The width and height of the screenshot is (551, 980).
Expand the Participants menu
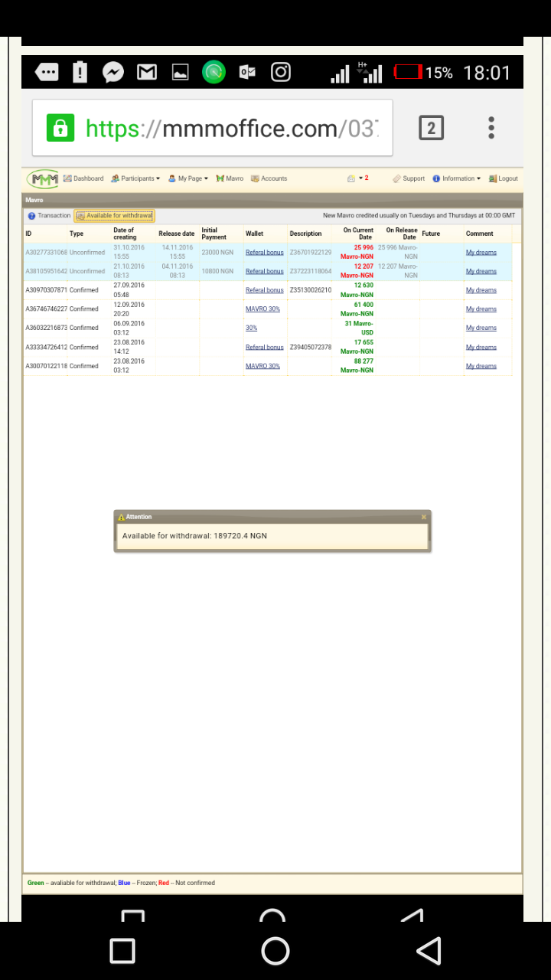coord(135,178)
